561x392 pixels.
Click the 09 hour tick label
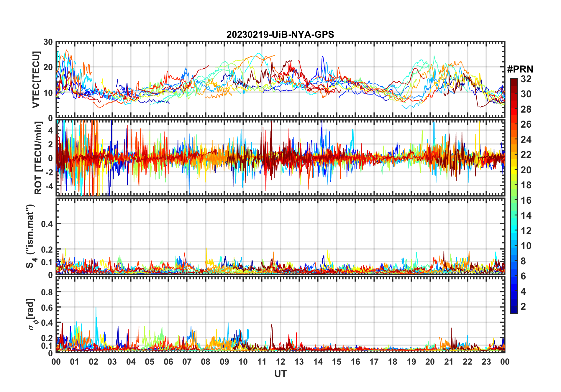224,362
